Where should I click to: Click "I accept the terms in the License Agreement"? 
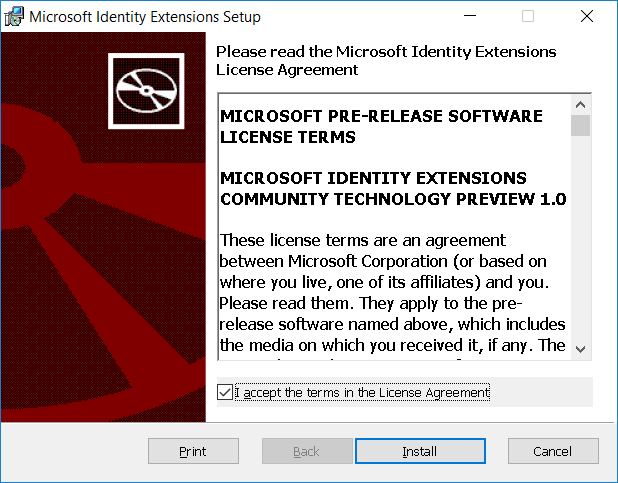(x=362, y=392)
